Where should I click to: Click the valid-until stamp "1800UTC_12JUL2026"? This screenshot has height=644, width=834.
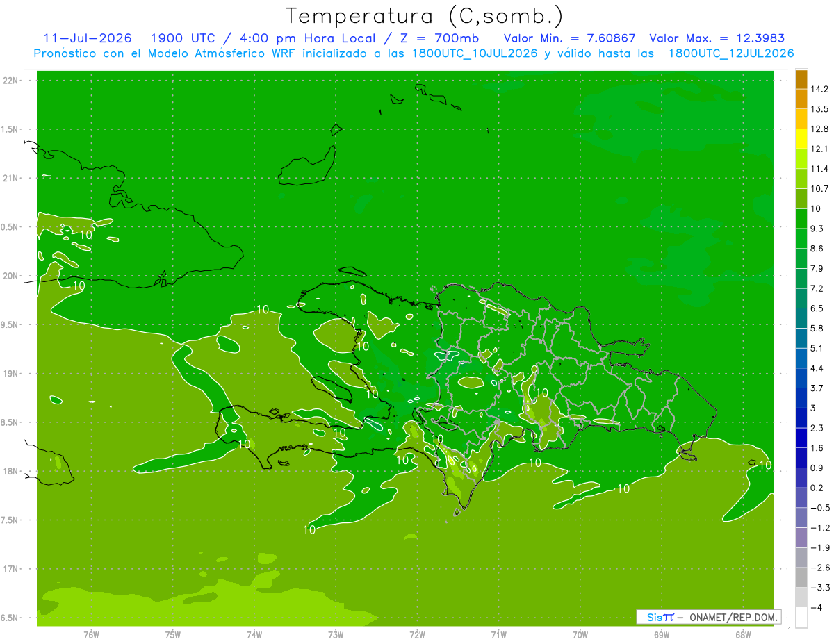[730, 53]
